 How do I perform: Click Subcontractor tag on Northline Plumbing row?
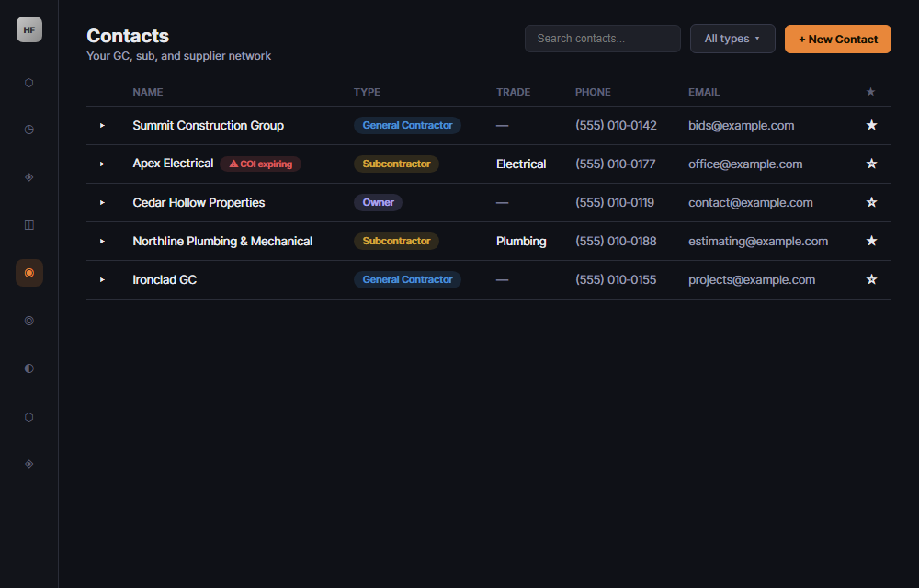pyautogui.click(x=396, y=242)
